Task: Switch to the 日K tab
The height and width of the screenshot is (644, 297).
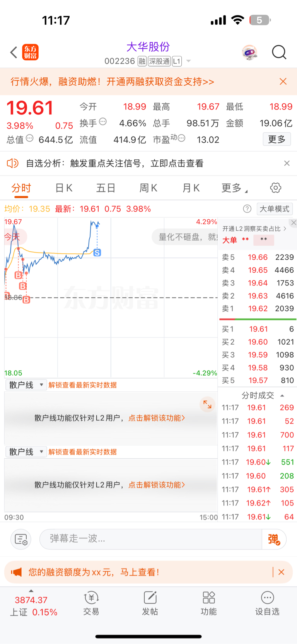Action: (64, 188)
